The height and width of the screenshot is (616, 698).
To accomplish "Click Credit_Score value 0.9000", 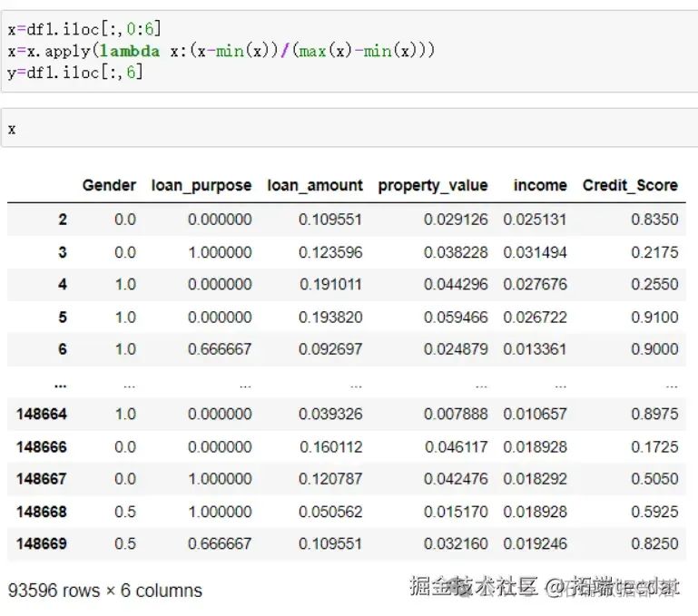I will pyautogui.click(x=654, y=349).
